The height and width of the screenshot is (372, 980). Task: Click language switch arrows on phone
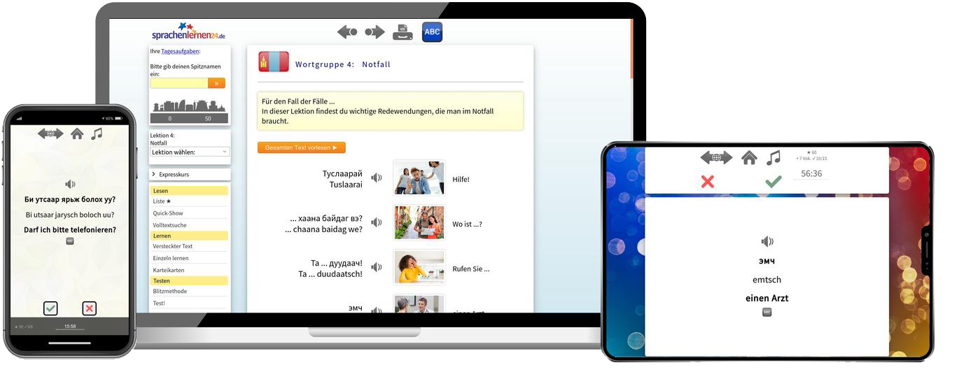[x=50, y=134]
